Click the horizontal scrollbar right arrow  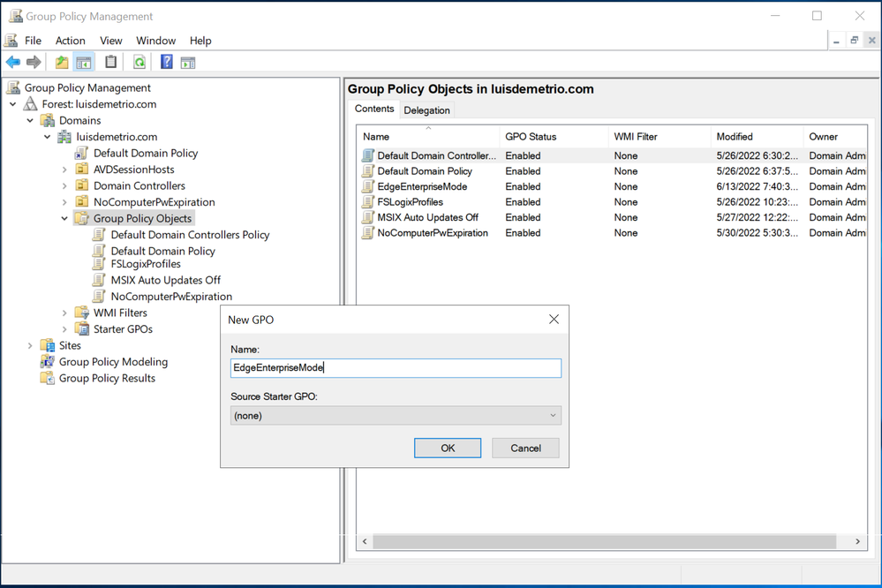(x=857, y=541)
